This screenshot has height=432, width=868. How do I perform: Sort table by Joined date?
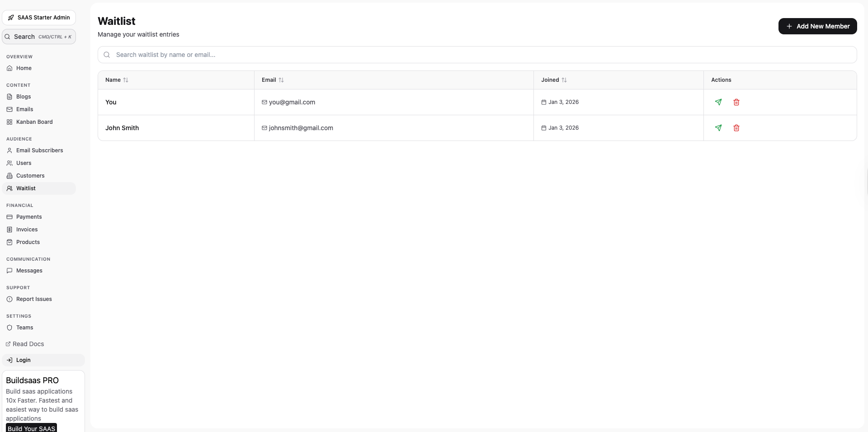564,80
